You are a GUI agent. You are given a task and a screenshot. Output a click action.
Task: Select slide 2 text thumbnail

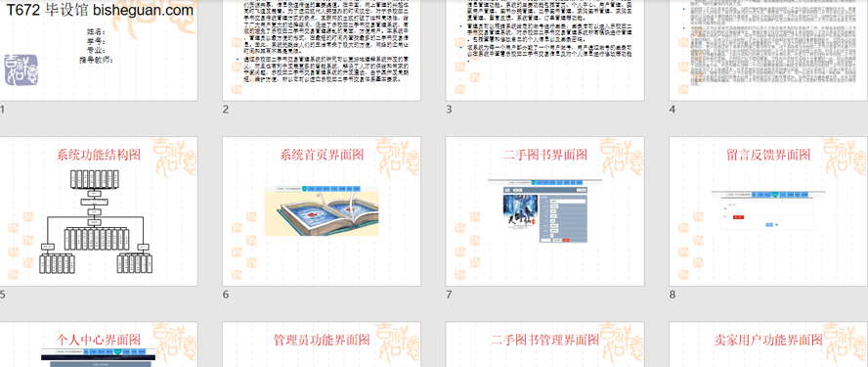point(322,51)
